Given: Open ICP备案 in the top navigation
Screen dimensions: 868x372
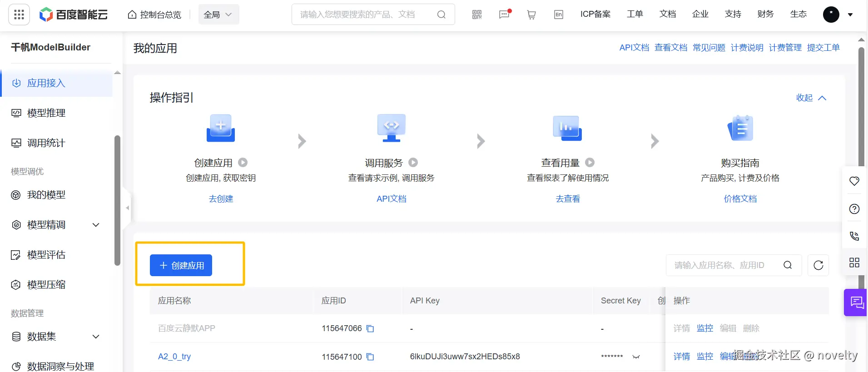Looking at the screenshot, I should (x=595, y=14).
